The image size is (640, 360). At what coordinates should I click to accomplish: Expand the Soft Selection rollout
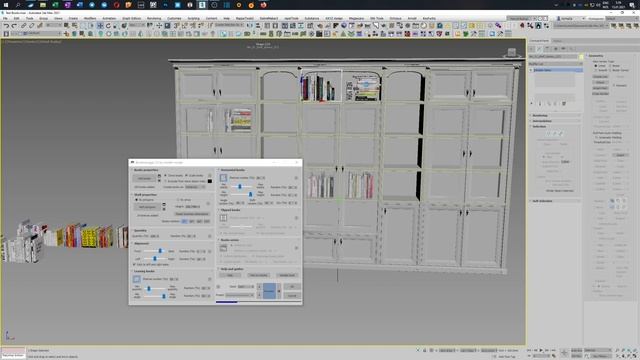click(556, 201)
